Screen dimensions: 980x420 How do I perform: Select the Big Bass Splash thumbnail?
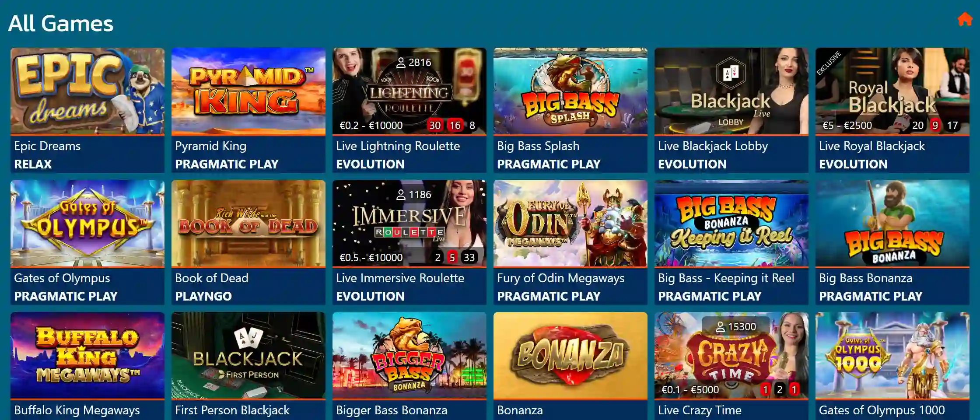point(570,91)
